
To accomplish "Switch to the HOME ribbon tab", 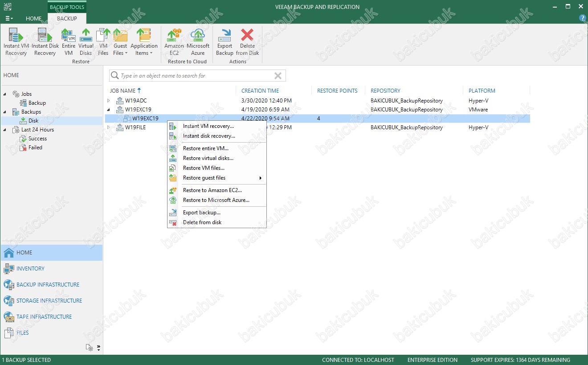I will pyautogui.click(x=34, y=18).
